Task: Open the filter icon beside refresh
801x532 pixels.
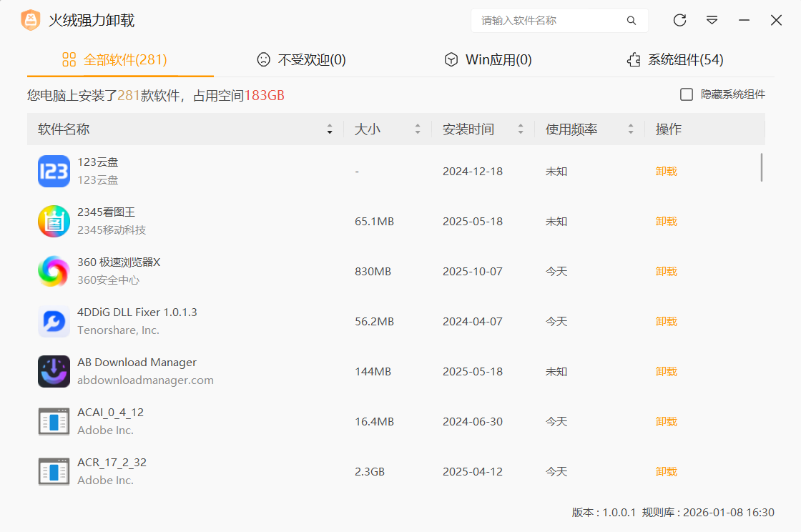Action: [712, 20]
